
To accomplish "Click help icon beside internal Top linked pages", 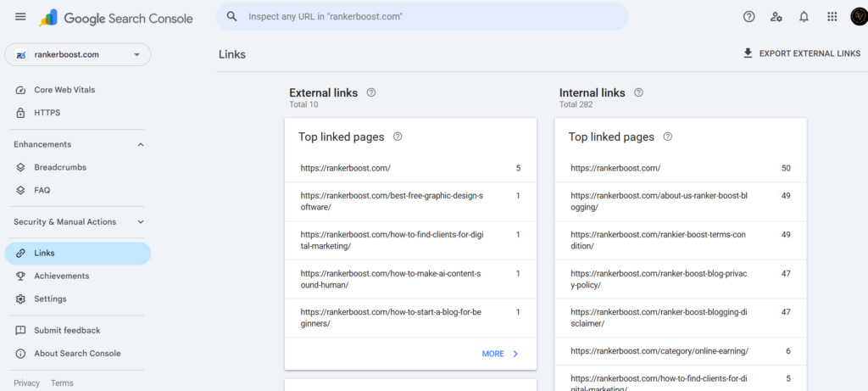I will coord(668,137).
